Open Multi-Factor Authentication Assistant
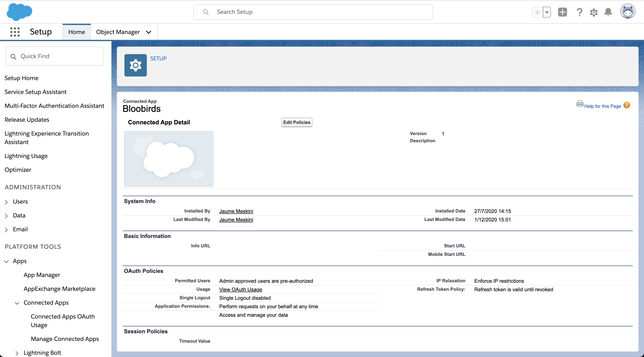This screenshot has height=357, width=644. (x=54, y=106)
